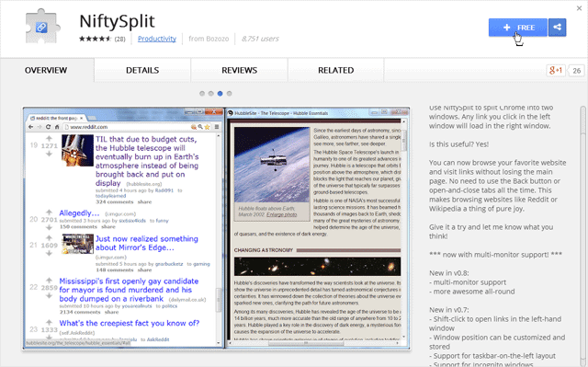Click the star rating near NiftySplit title
Viewport: 588px width, 367px height.
click(95, 39)
